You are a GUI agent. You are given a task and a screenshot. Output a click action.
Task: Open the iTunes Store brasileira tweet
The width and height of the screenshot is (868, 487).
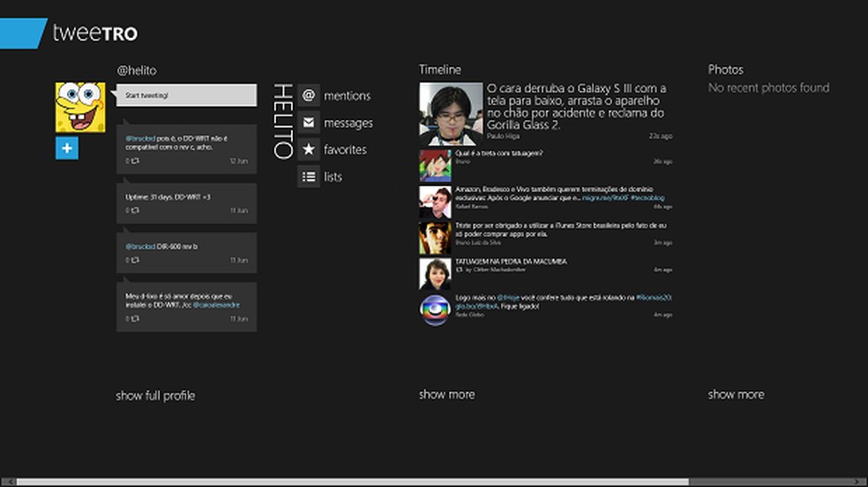(561, 229)
